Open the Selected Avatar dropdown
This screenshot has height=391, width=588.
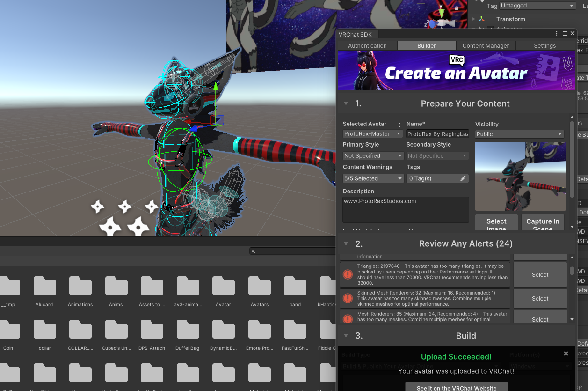click(x=373, y=134)
